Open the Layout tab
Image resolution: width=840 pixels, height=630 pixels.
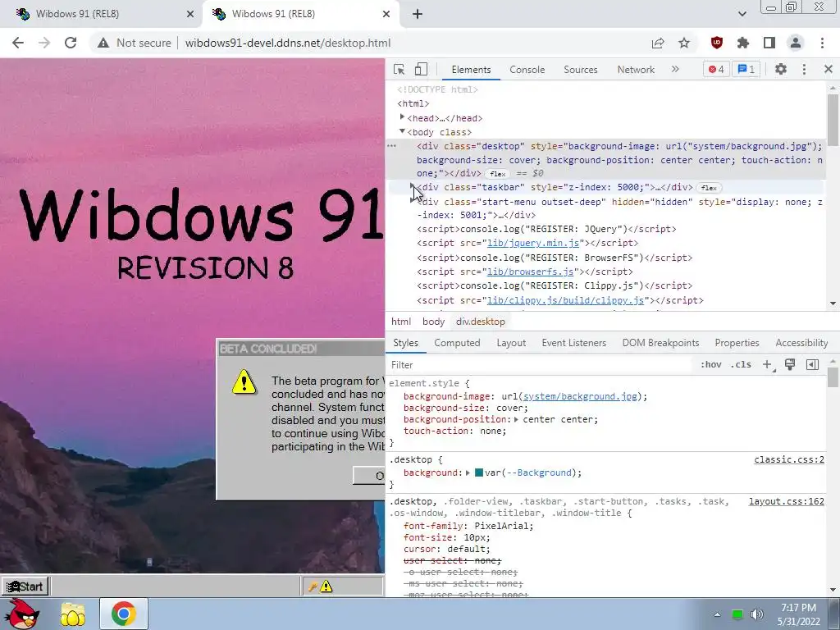(511, 343)
